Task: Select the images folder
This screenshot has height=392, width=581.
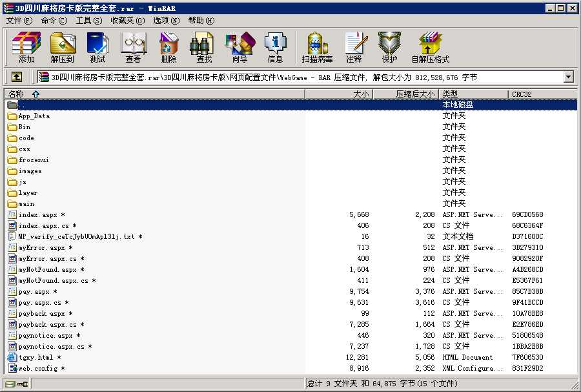Action: [25, 170]
